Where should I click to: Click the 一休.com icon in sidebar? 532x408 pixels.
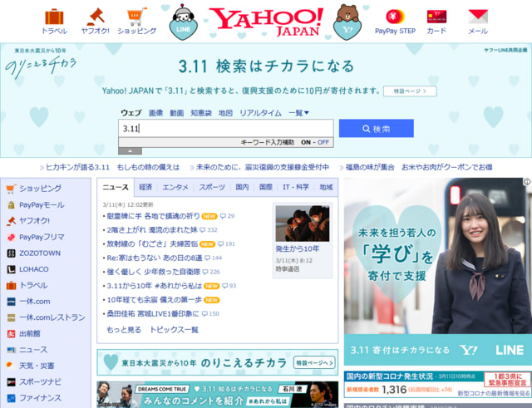11,302
